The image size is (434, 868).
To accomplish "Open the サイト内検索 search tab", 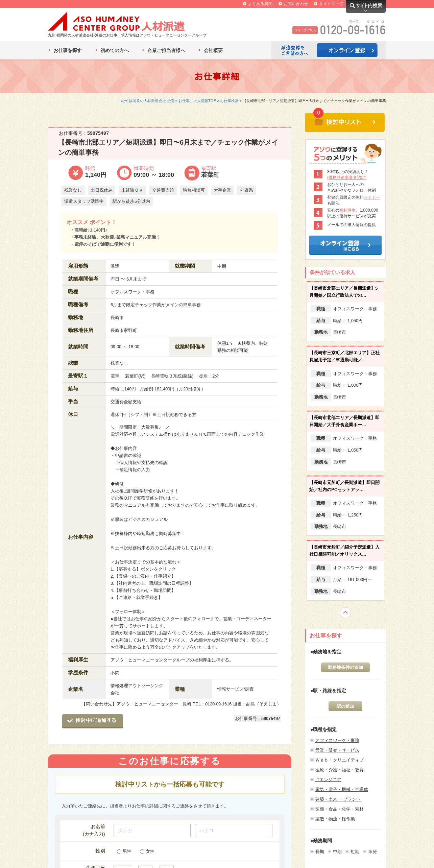I will pyautogui.click(x=365, y=6).
